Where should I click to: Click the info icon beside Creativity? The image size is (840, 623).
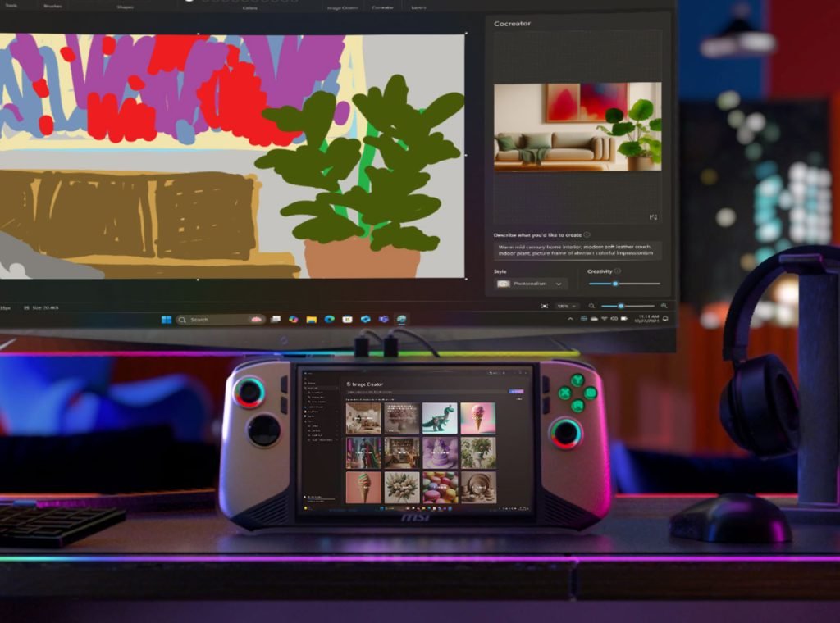pos(617,271)
